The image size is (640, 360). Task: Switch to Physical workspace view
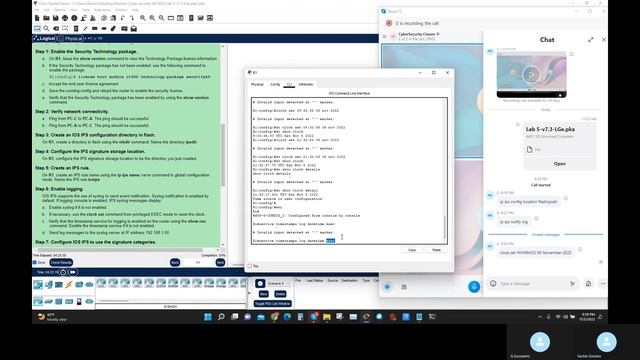(x=71, y=38)
